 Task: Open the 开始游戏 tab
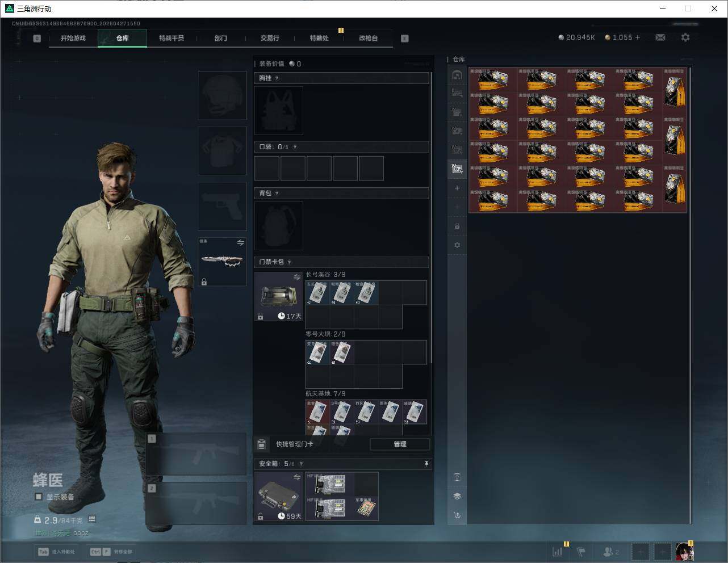point(73,38)
